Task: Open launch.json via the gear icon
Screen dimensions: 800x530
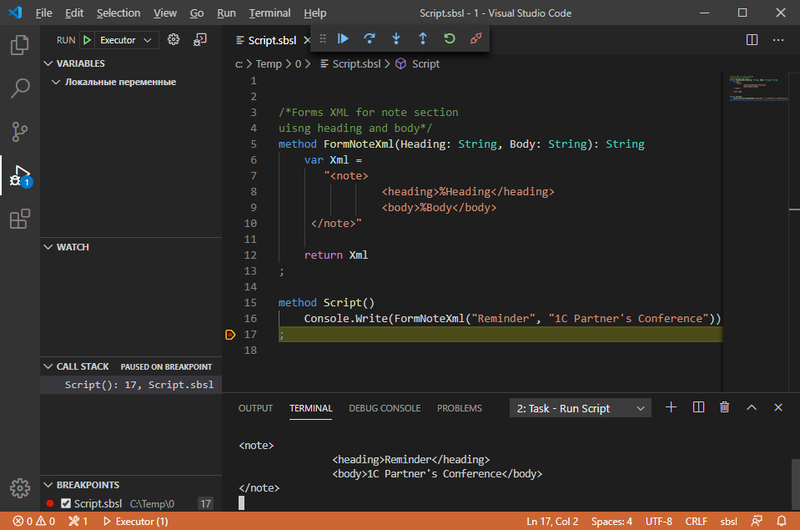Action: (x=174, y=40)
